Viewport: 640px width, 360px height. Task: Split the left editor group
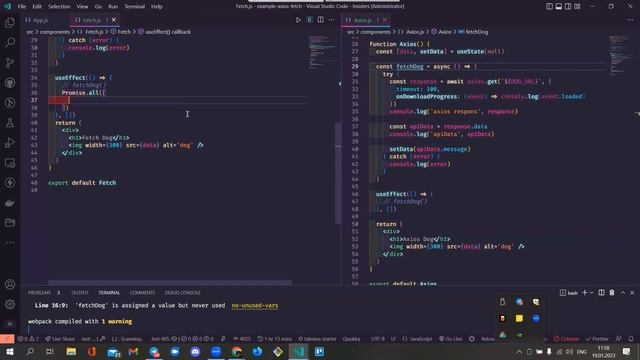click(321, 20)
